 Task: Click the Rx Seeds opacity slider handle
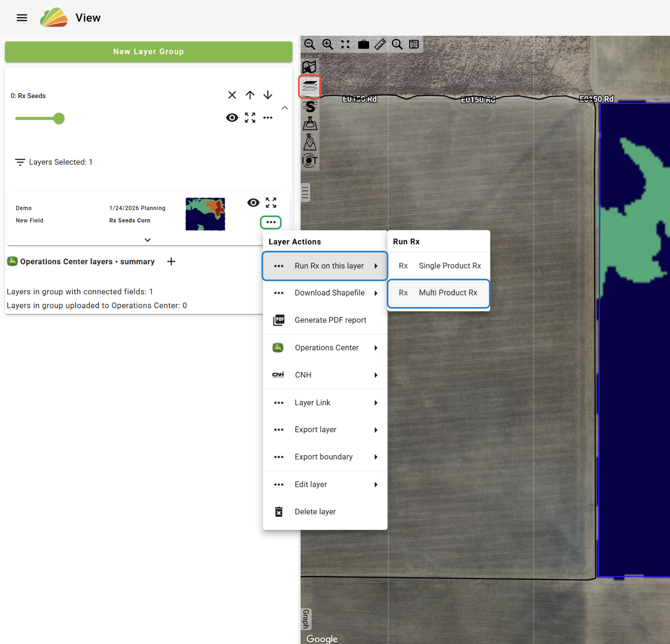(59, 119)
